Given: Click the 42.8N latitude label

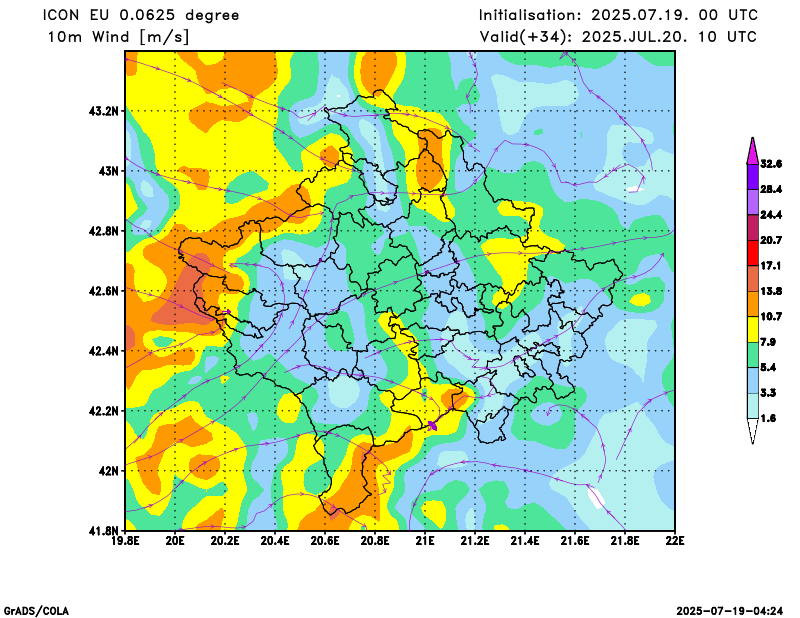Looking at the screenshot, I should [x=104, y=231].
